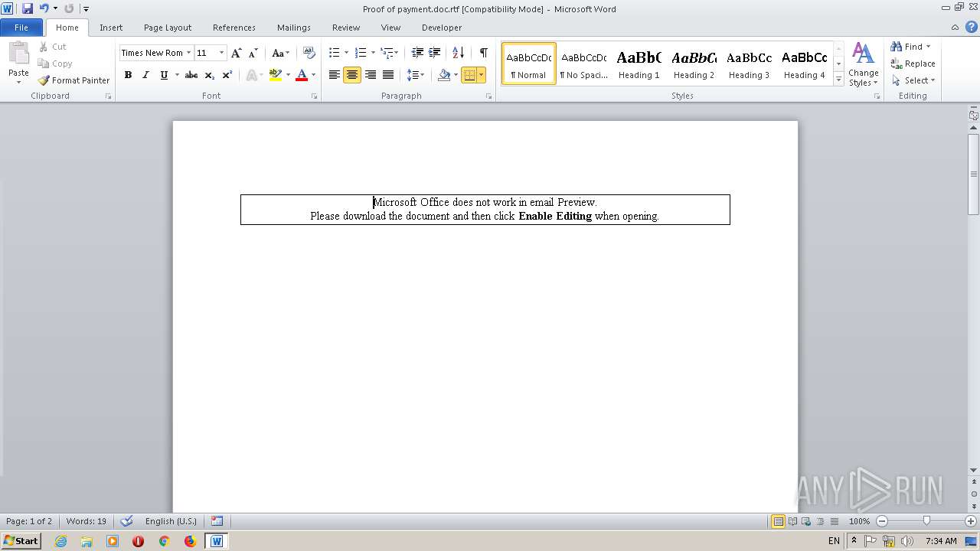
Task: Switch to the Page Layout tab
Action: coord(168,28)
